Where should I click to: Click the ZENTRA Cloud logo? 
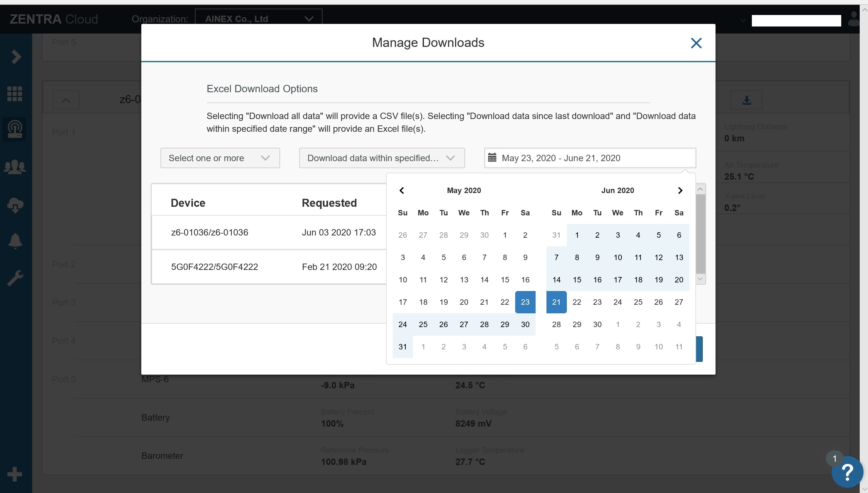click(x=54, y=19)
